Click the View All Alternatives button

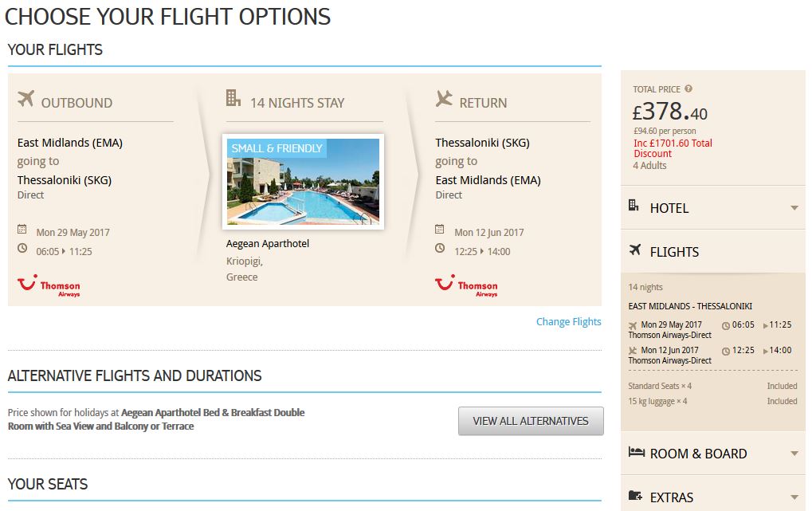click(x=531, y=421)
